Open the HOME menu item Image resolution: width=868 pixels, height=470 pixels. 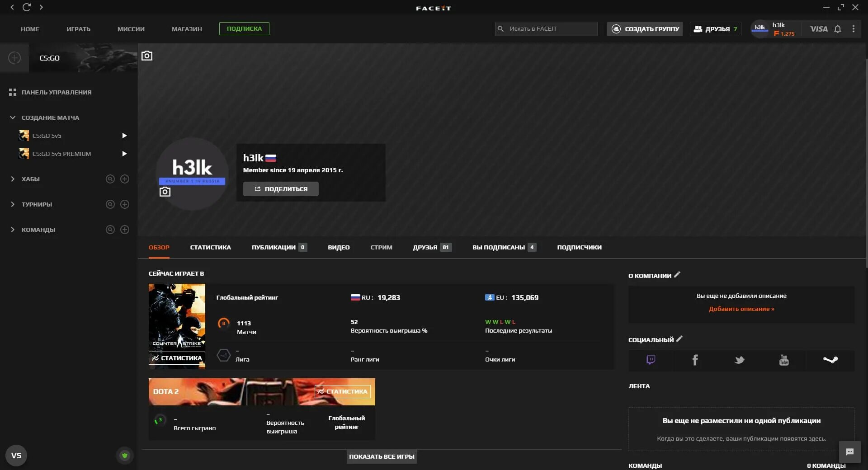(x=30, y=29)
